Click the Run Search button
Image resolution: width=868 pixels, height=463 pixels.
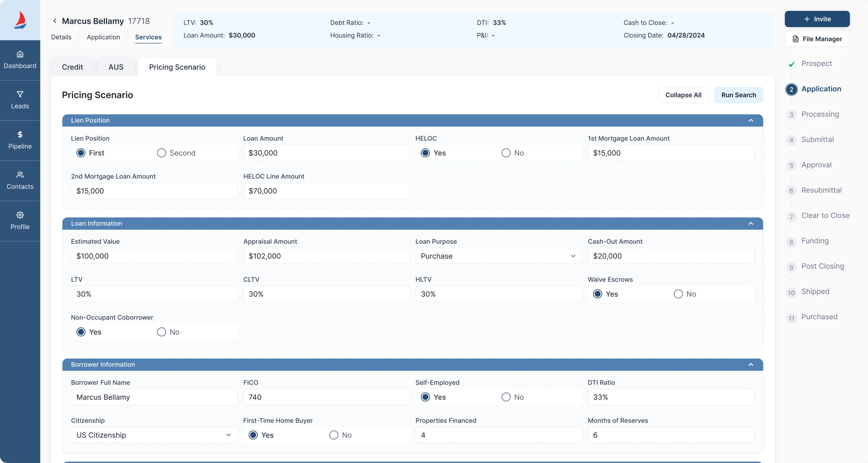pos(739,95)
